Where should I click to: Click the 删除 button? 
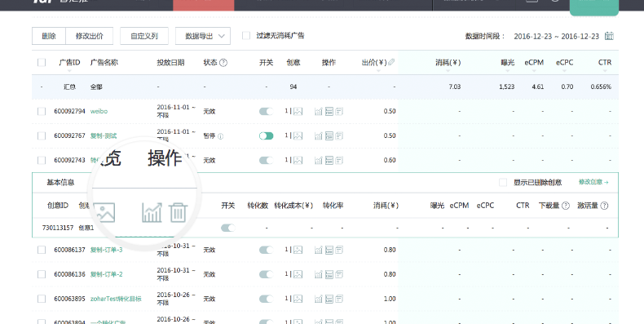(49, 36)
